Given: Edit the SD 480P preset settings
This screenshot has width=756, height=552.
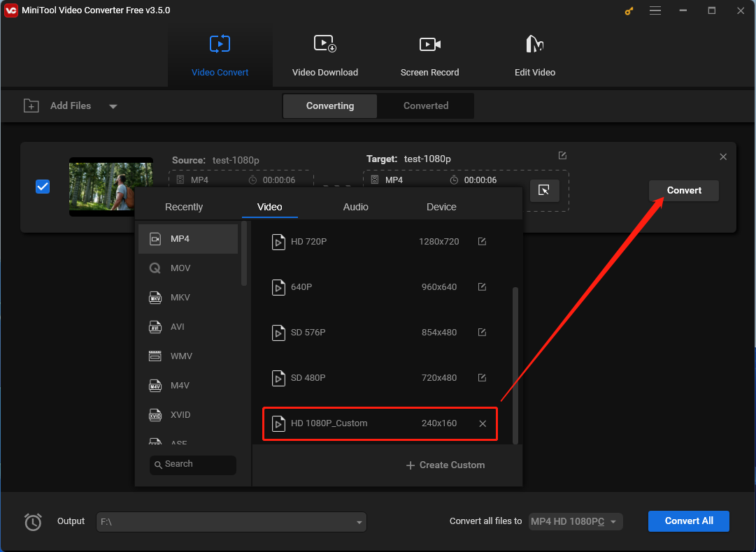Looking at the screenshot, I should tap(482, 377).
